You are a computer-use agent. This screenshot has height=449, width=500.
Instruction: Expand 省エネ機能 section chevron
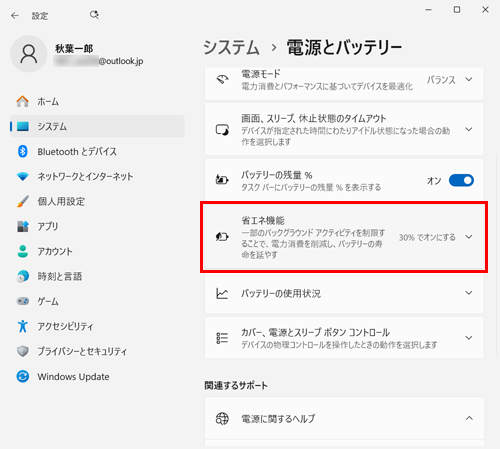pos(469,237)
